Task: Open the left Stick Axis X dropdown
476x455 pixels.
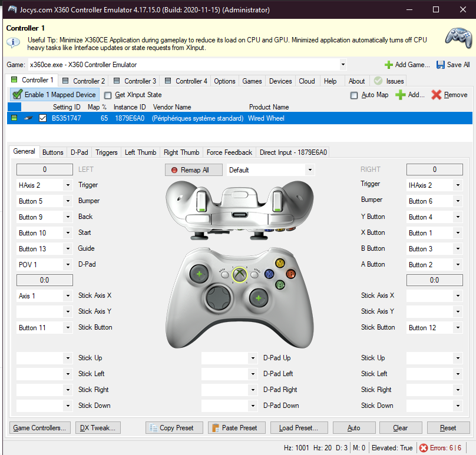Action: pos(68,295)
